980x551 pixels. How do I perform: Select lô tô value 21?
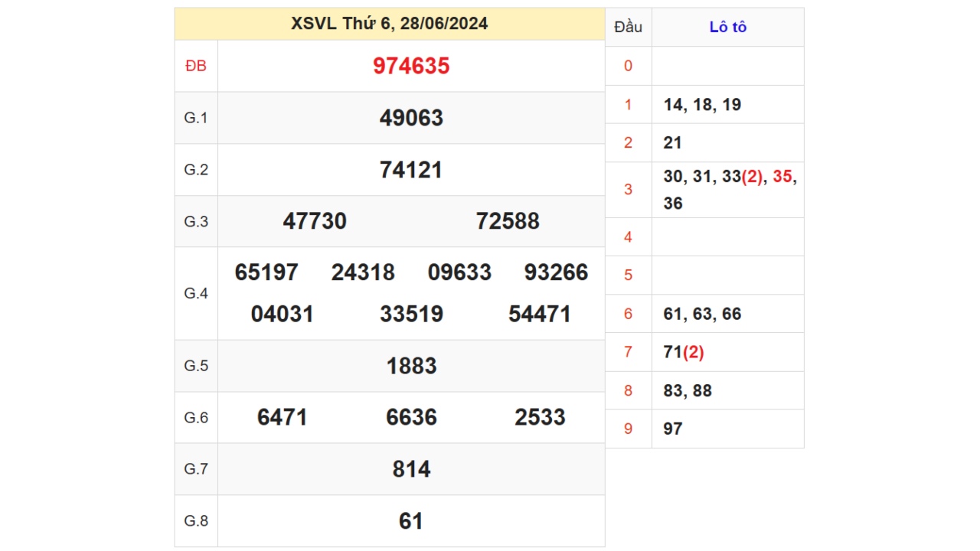tap(672, 143)
